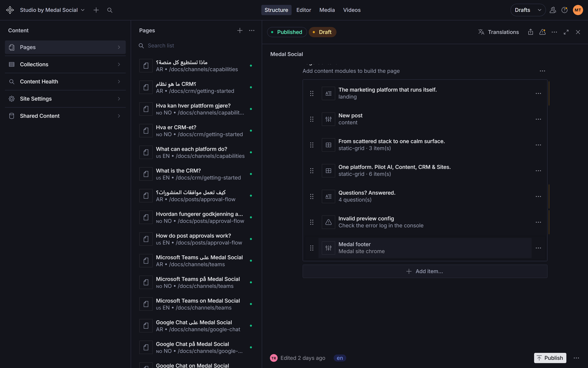Open Content Health in sidebar
This screenshot has height=368, width=588.
(65, 81)
